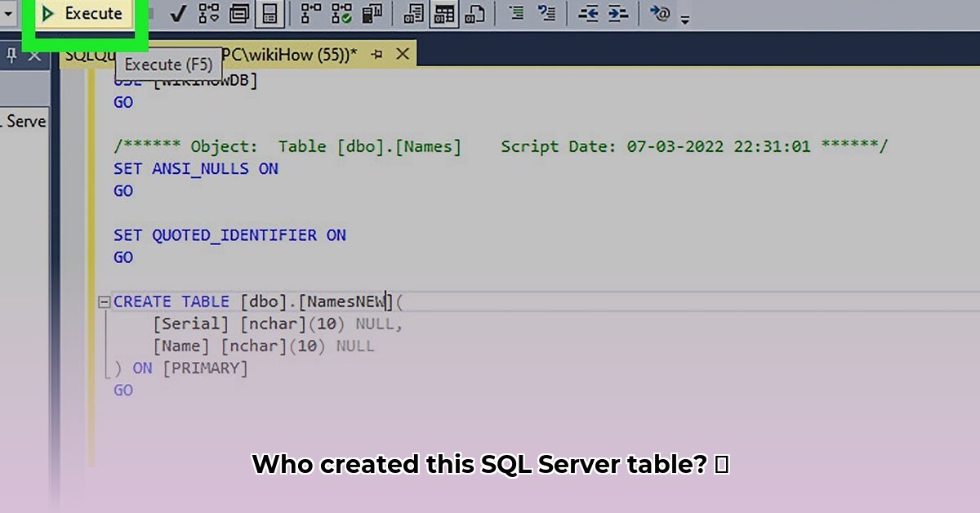Toggle Include Client Statistics

click(372, 14)
